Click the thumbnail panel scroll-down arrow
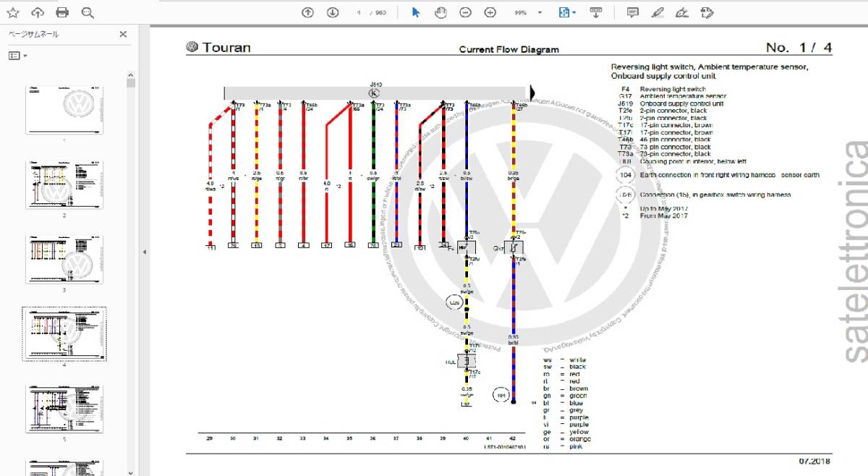Viewport: 868px width, 476px height. (x=131, y=472)
